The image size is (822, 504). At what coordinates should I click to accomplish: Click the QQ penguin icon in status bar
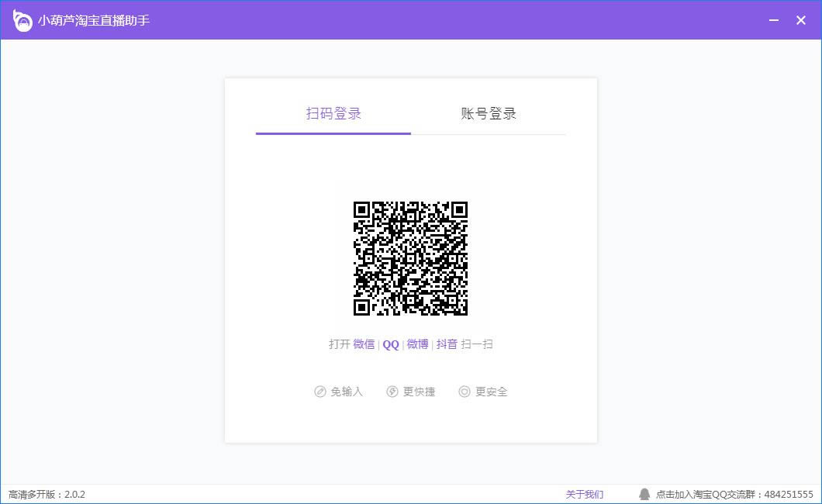coord(644,494)
